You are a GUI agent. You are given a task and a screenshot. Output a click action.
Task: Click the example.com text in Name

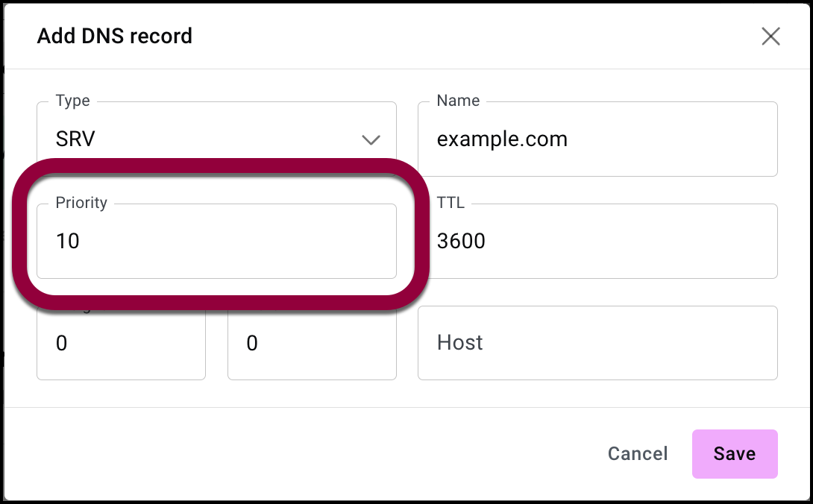502,139
